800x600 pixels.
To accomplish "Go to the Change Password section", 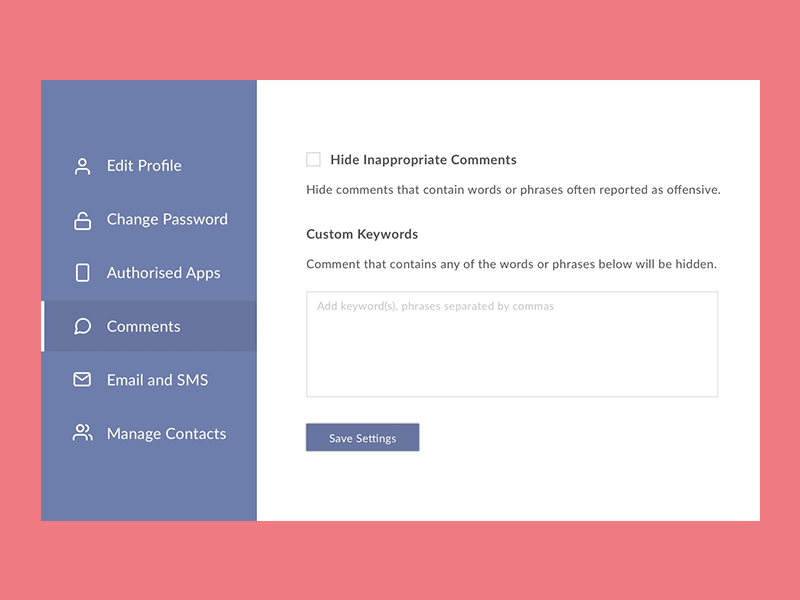I will (x=167, y=220).
